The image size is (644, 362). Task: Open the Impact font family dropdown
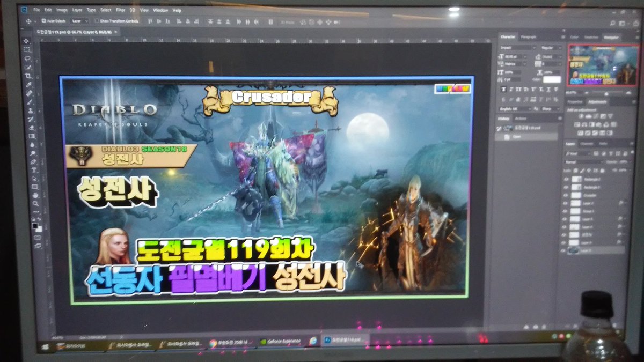click(517, 47)
